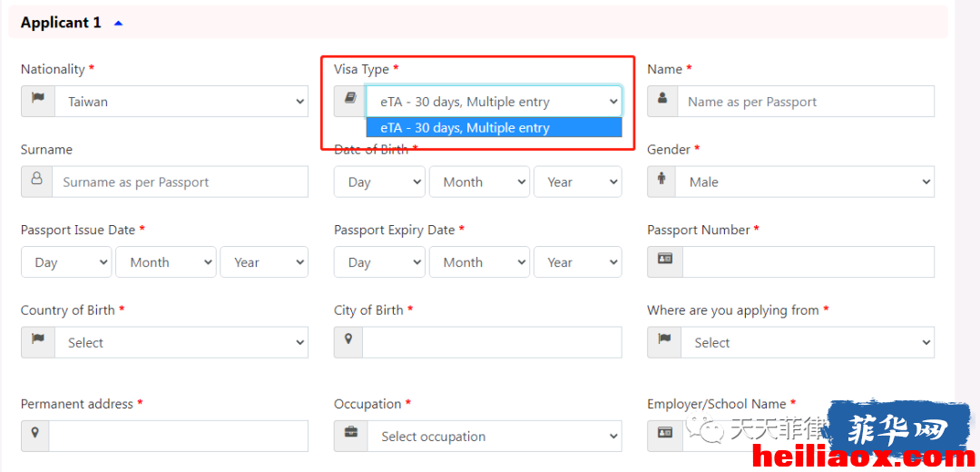Focus the Surname as per Passport field
Screen dimensions: 980x472
180,182
